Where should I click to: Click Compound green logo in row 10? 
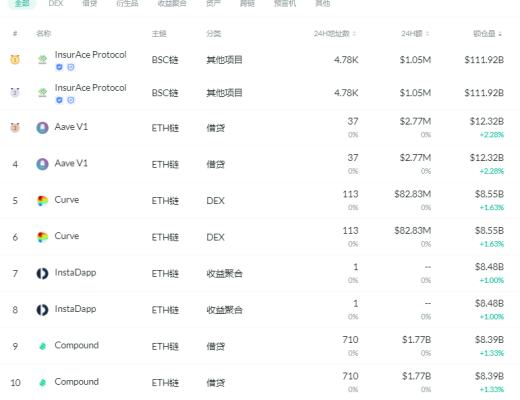pyautogui.click(x=42, y=383)
